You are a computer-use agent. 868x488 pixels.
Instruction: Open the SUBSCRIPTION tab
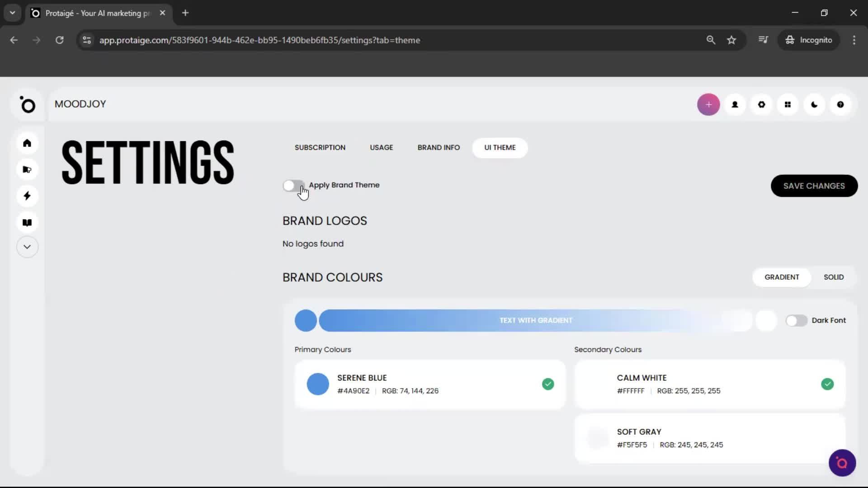[320, 147]
